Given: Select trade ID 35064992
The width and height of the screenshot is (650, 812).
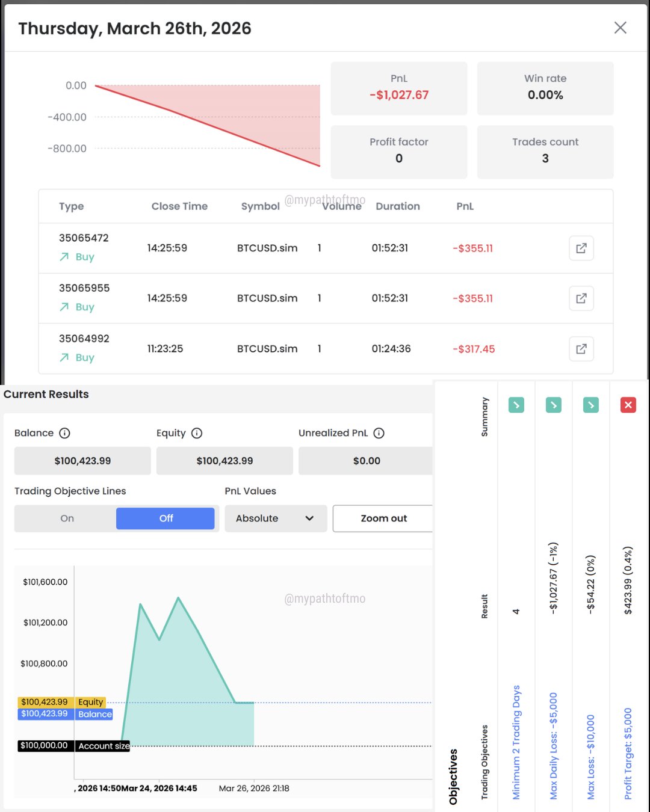Looking at the screenshot, I should coord(84,339).
